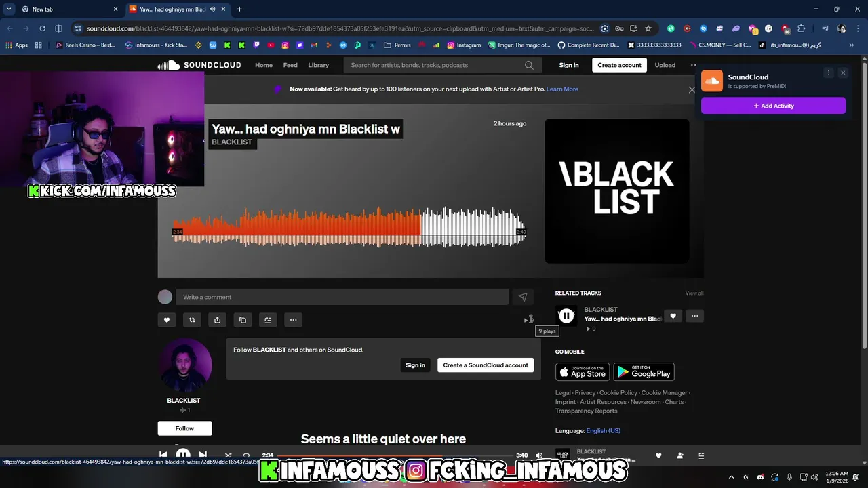Open PreMiD popup three-dots menu

click(x=828, y=73)
